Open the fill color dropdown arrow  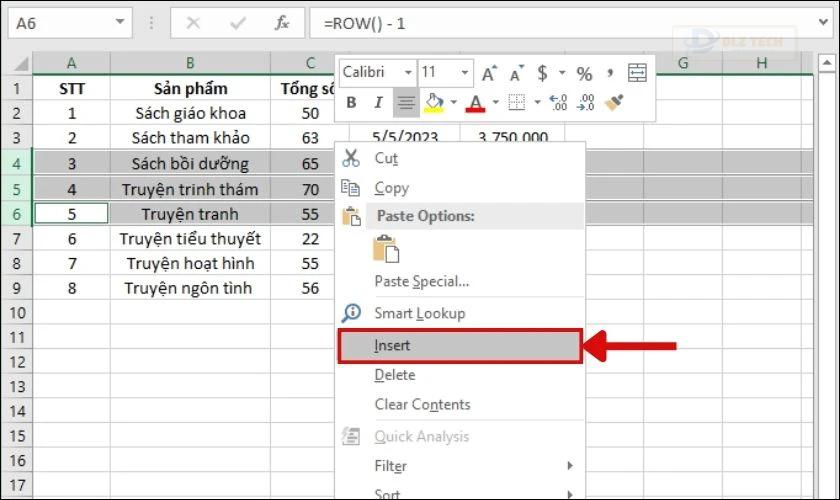[454, 102]
